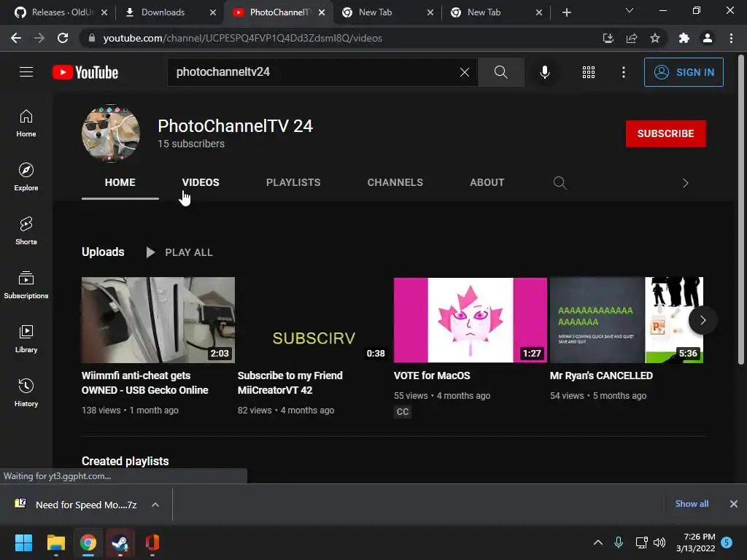Open History in sidebar
This screenshot has height=560, width=747.
(x=26, y=393)
